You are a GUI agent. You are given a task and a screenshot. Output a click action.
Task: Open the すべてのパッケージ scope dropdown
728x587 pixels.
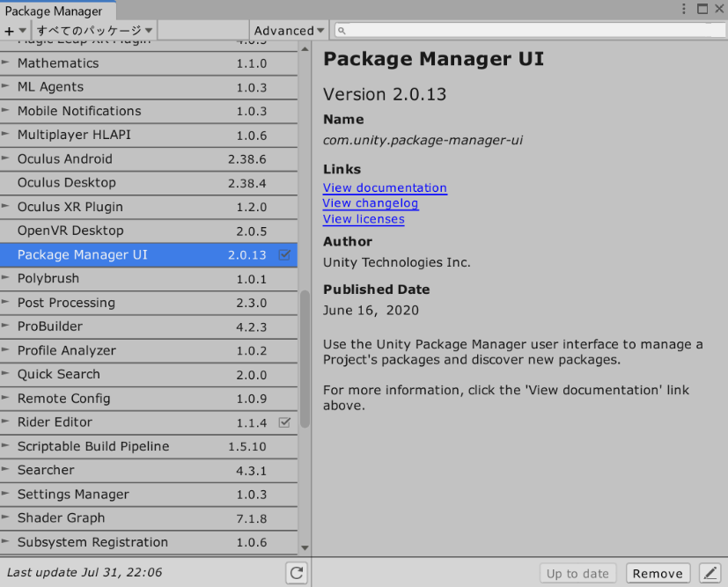click(95, 31)
